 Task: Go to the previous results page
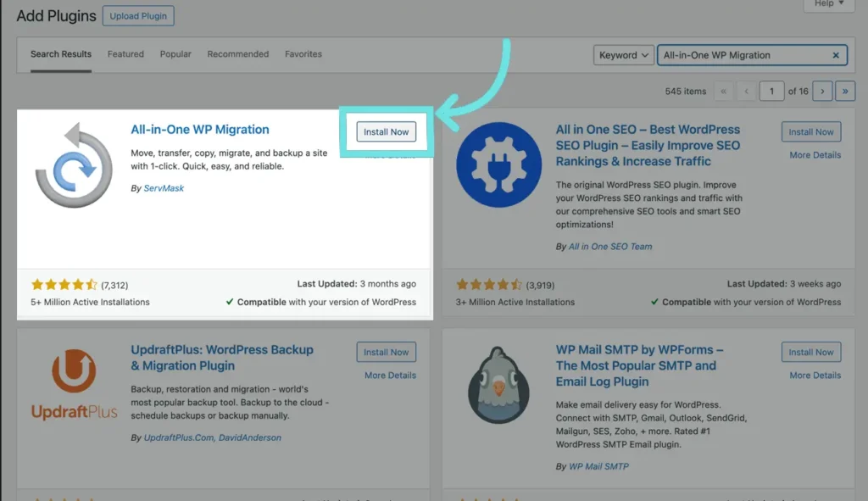746,91
